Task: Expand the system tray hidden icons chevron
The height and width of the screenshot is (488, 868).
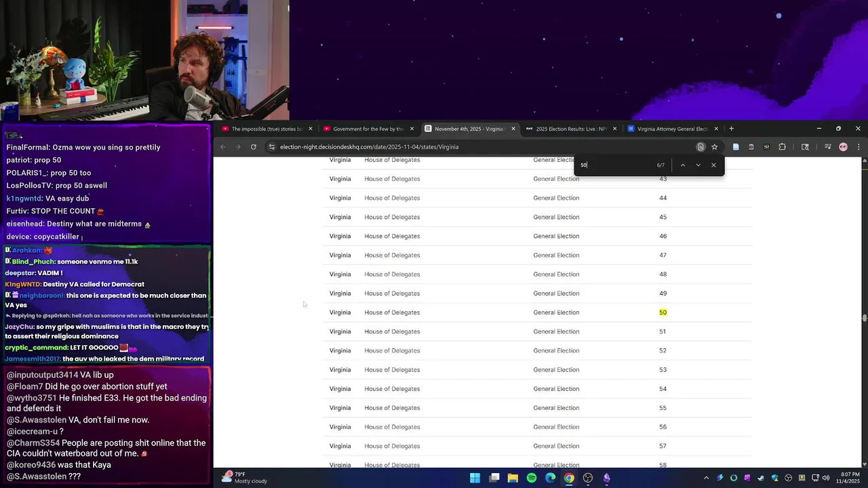Action: coord(706,478)
